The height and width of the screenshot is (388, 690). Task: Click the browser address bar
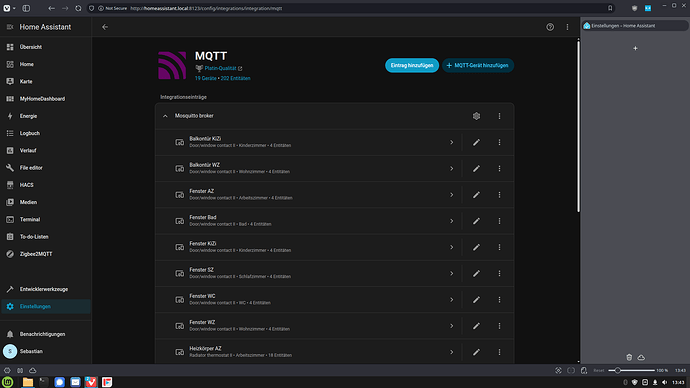[x=352, y=8]
